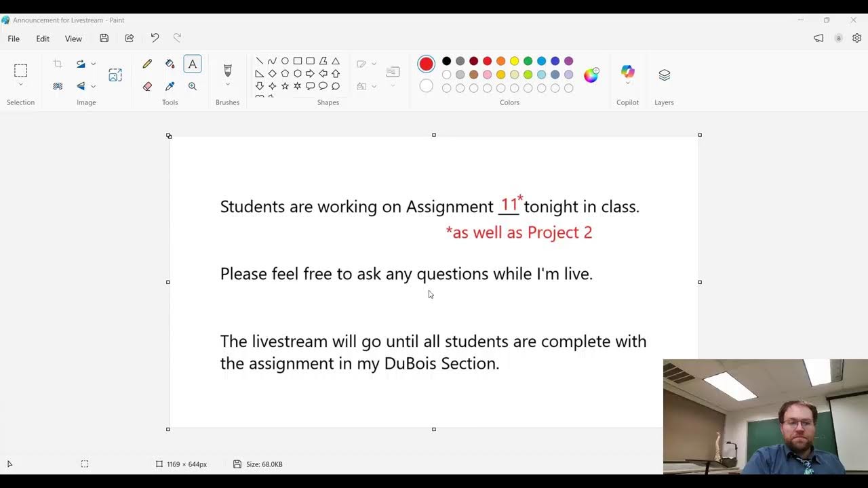Click the account avatar button
Viewport: 868px width, 488px height.
click(839, 38)
